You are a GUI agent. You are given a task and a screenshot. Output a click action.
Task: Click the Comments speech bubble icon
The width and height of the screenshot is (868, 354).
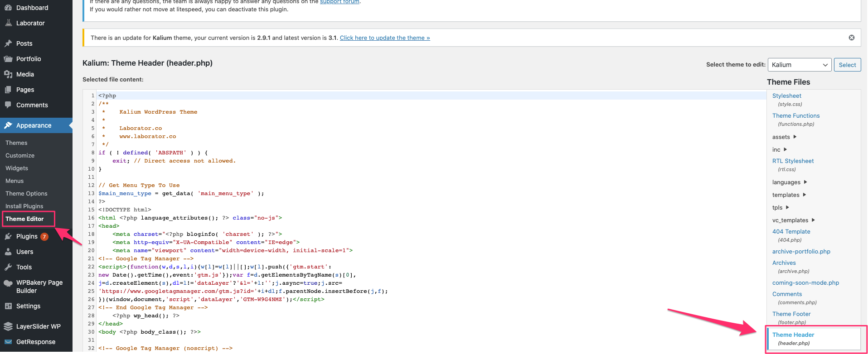pyautogui.click(x=8, y=105)
